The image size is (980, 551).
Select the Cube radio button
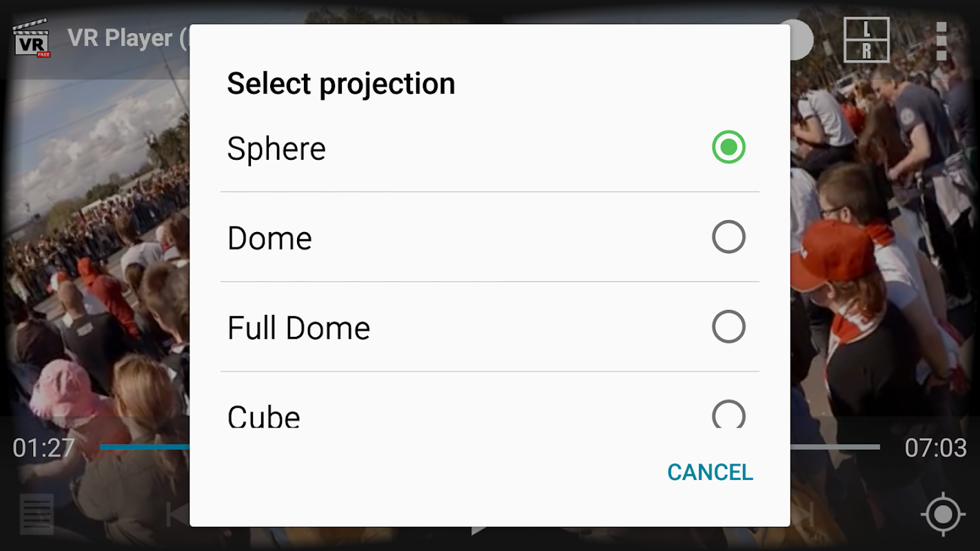click(x=728, y=415)
